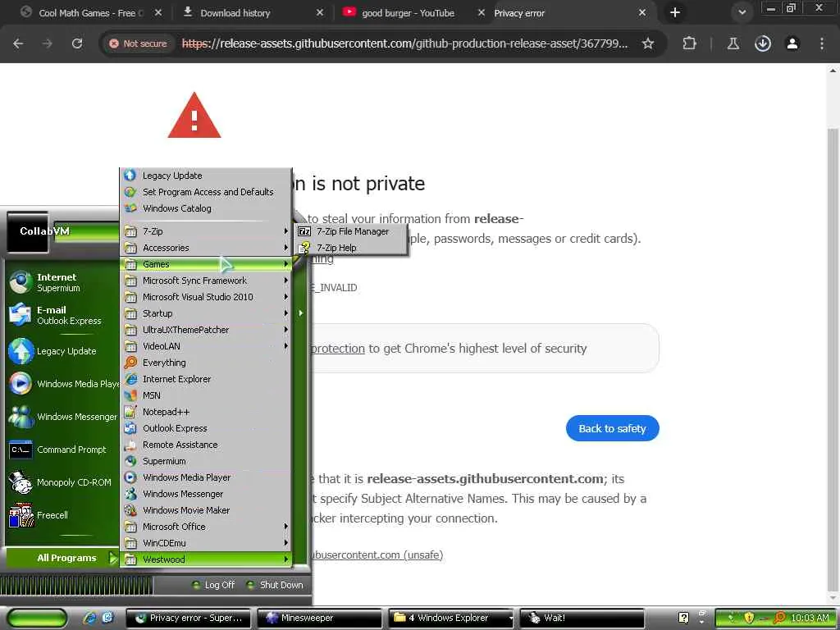Expand Microsoft Sync Framework submenu

click(x=206, y=281)
